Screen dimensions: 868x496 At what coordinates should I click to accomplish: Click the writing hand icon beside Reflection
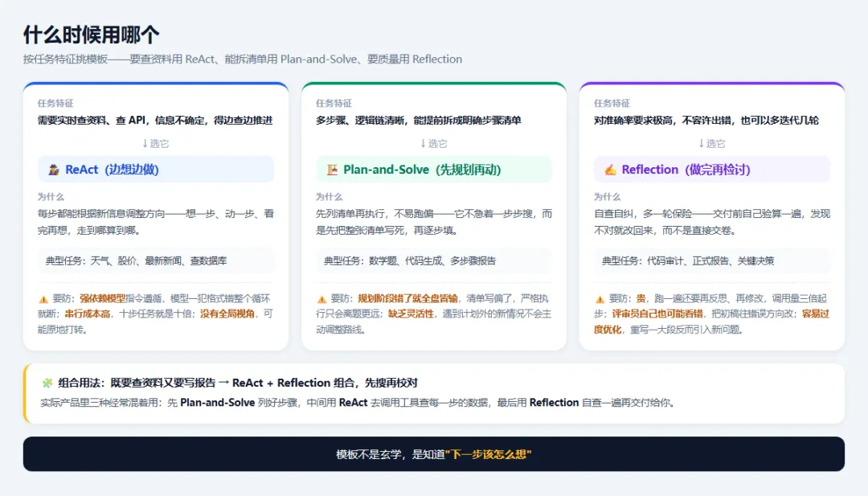[610, 170]
